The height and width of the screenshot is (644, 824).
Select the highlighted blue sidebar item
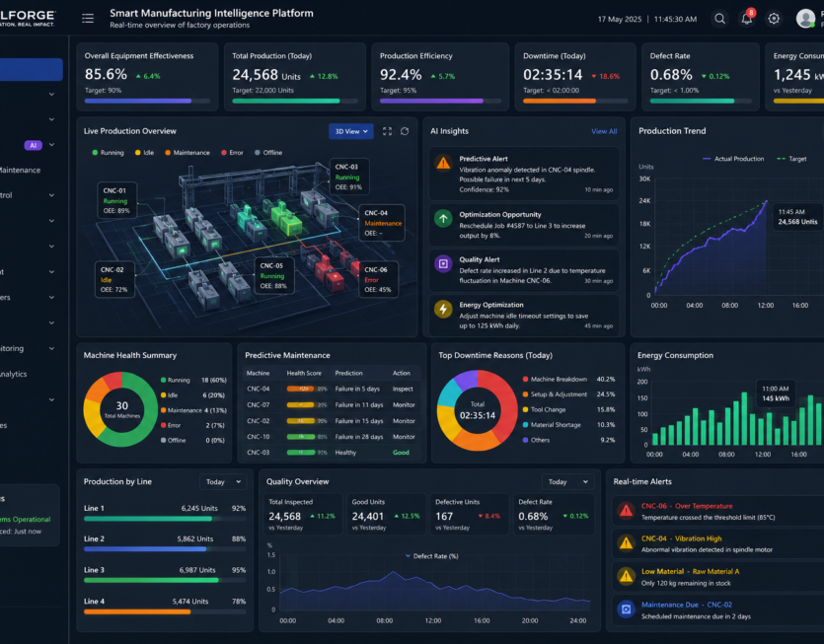point(31,69)
